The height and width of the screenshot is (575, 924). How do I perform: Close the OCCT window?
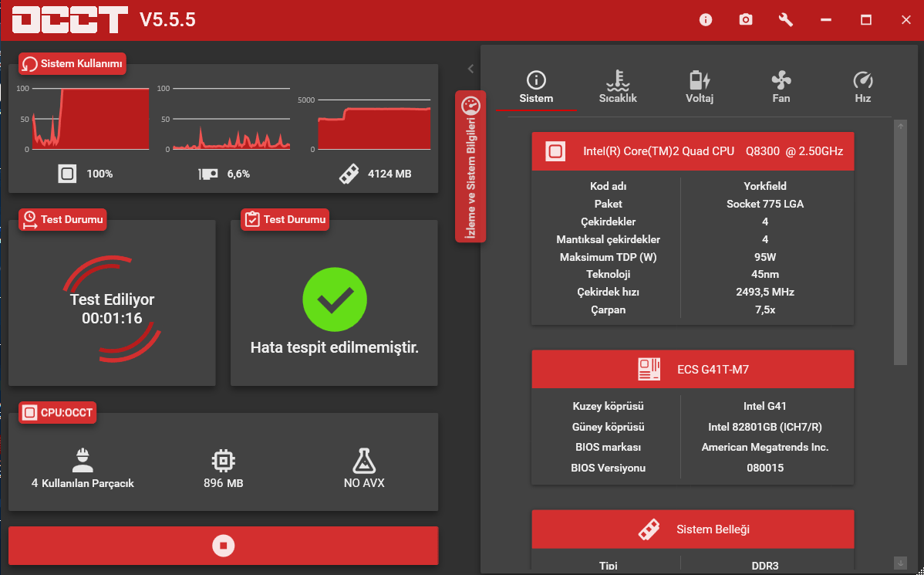[x=905, y=19]
